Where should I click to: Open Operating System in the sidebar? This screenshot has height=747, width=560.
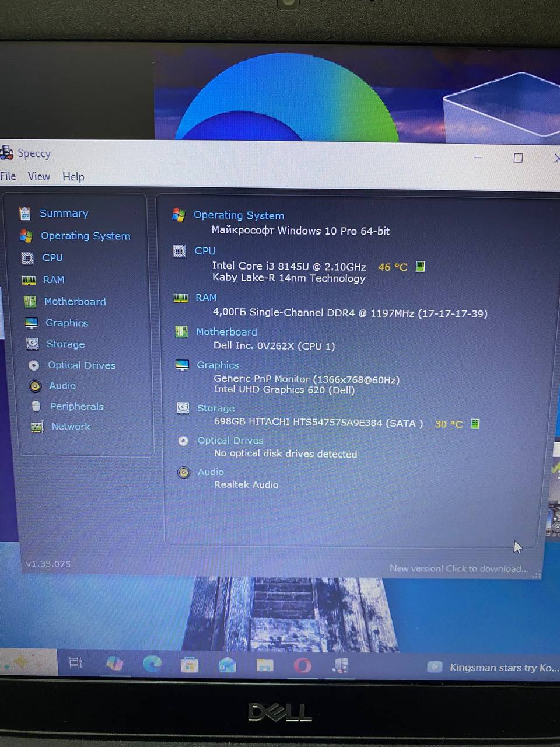[x=86, y=236]
